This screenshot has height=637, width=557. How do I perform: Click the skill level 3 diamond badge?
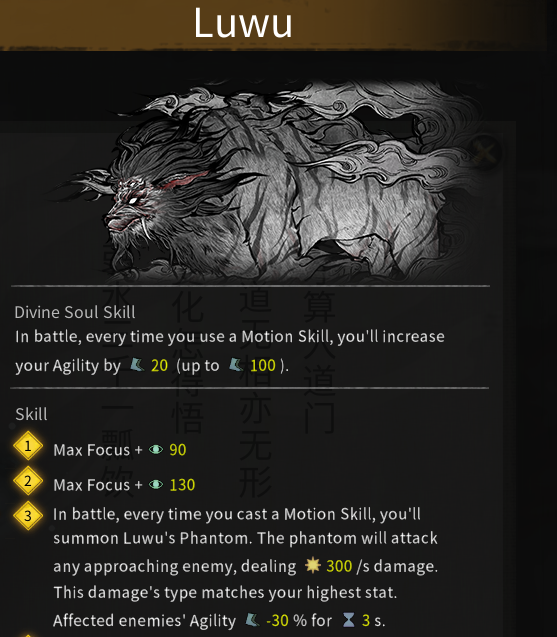point(28,516)
